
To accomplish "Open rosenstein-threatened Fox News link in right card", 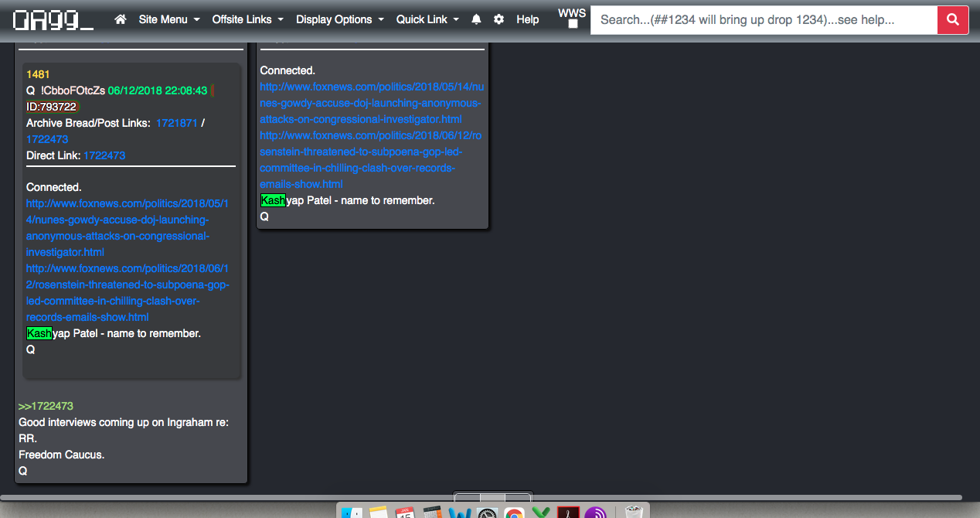I will point(371,160).
